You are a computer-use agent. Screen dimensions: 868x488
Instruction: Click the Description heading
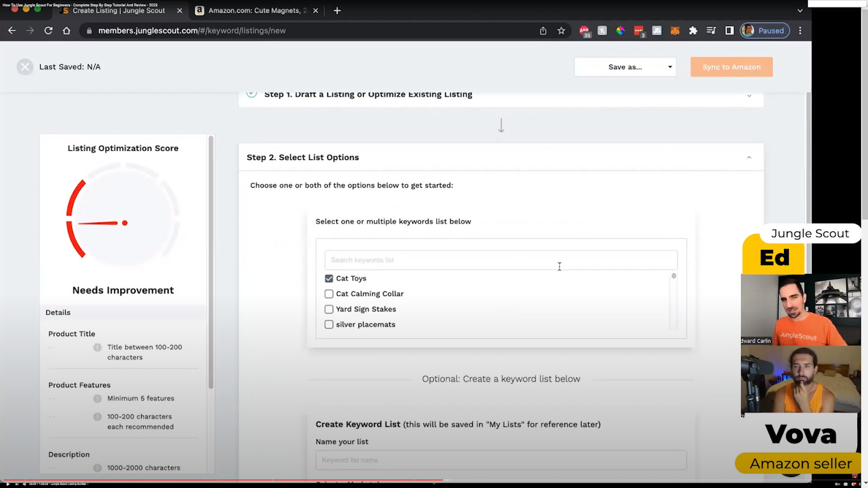tap(69, 455)
